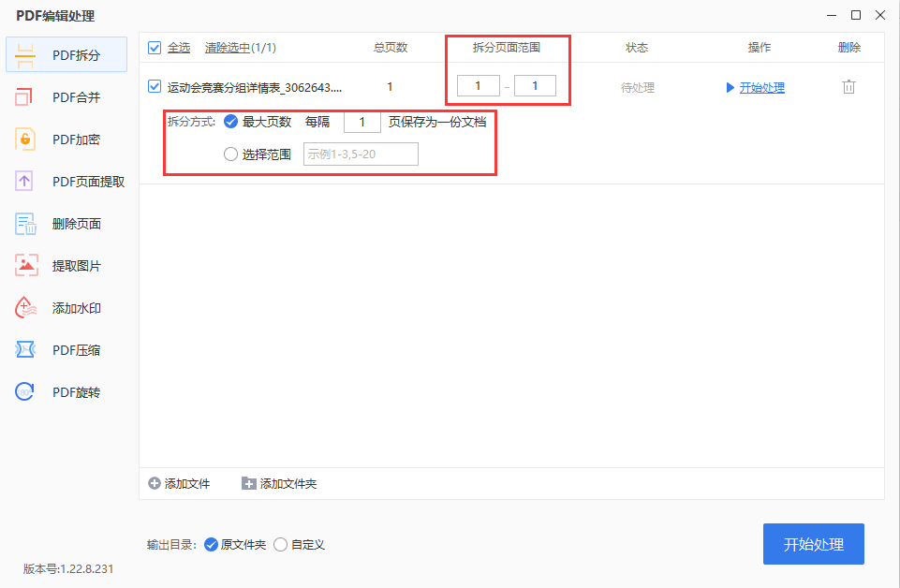This screenshot has height=588, width=900.
Task: Click the PDF拆分 split icon in sidebar
Action: tap(24, 55)
